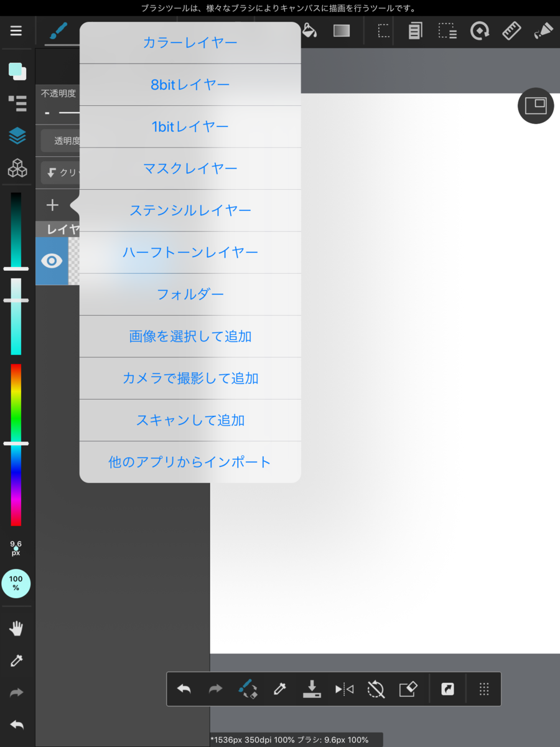Image resolution: width=560 pixels, height=747 pixels.
Task: Click the shortcut bar grip dots handle
Action: [x=484, y=689]
